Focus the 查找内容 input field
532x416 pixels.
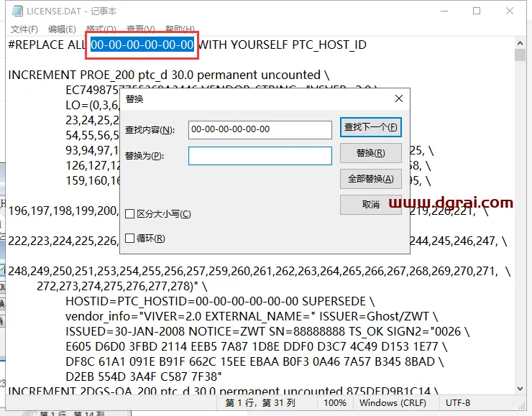[x=260, y=130]
